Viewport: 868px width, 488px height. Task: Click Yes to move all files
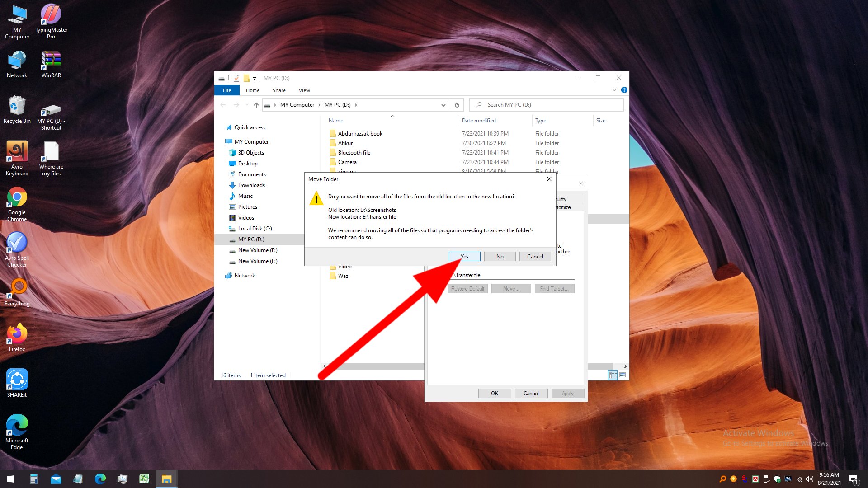click(x=464, y=256)
